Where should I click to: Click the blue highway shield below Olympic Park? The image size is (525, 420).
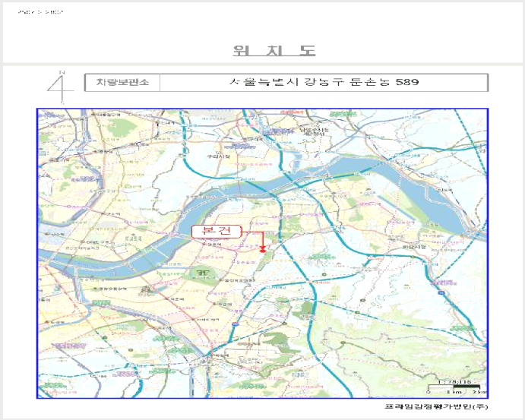click(236, 324)
